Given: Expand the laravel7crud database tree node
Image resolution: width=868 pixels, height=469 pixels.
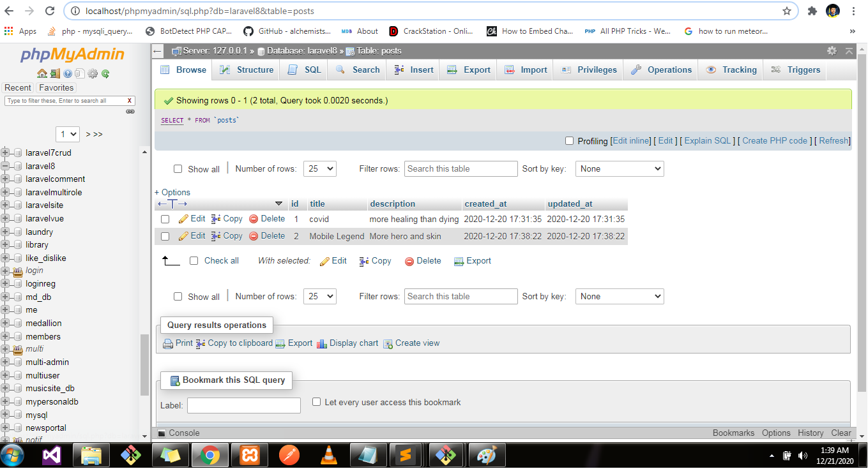Looking at the screenshot, I should (x=5, y=153).
